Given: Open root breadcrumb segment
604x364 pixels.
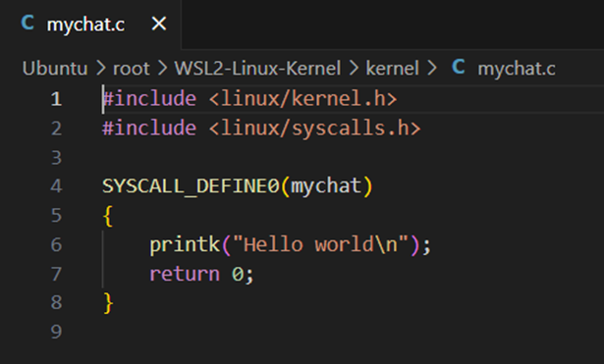Looking at the screenshot, I should (x=131, y=69).
